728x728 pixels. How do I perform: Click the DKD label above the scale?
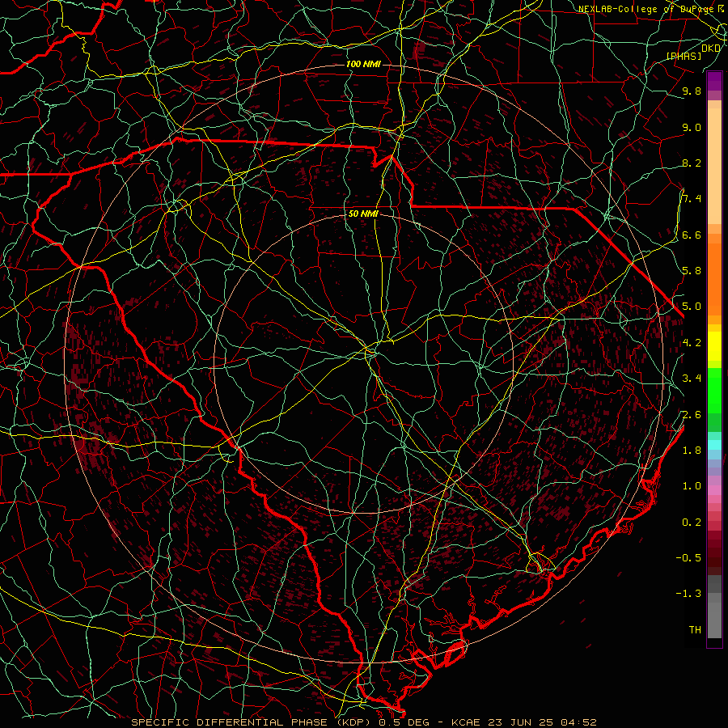(x=711, y=49)
